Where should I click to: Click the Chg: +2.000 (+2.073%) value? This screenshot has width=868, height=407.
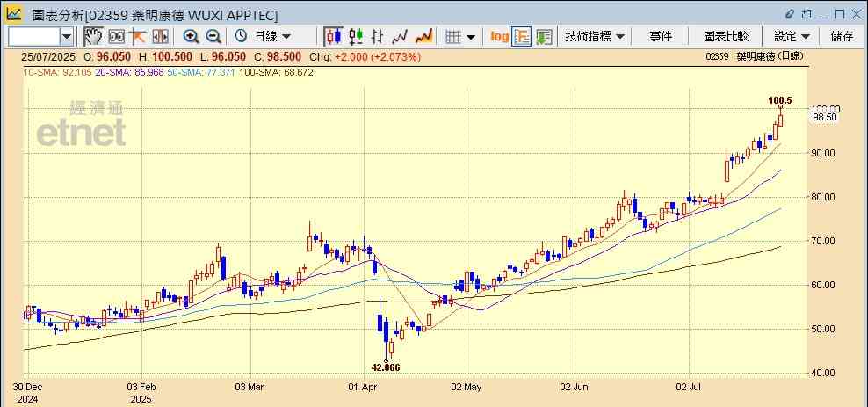tap(365, 56)
